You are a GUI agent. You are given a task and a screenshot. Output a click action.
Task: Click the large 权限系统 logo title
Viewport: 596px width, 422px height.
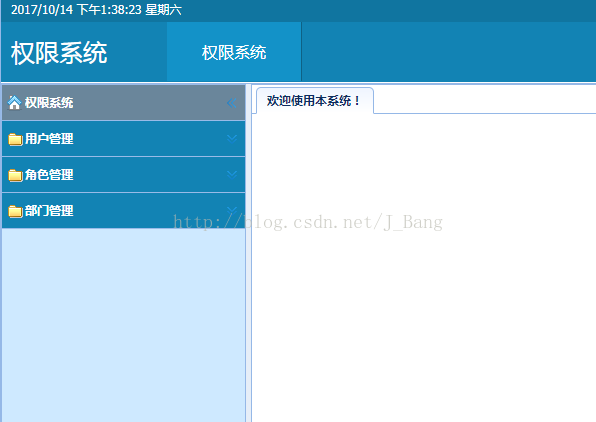coord(59,53)
